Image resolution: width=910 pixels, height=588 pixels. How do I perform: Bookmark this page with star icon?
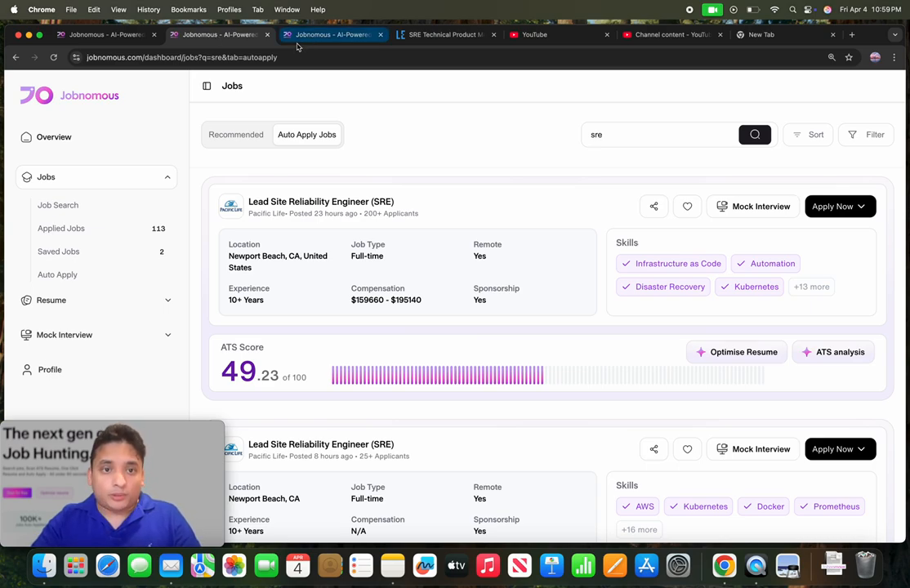click(849, 57)
